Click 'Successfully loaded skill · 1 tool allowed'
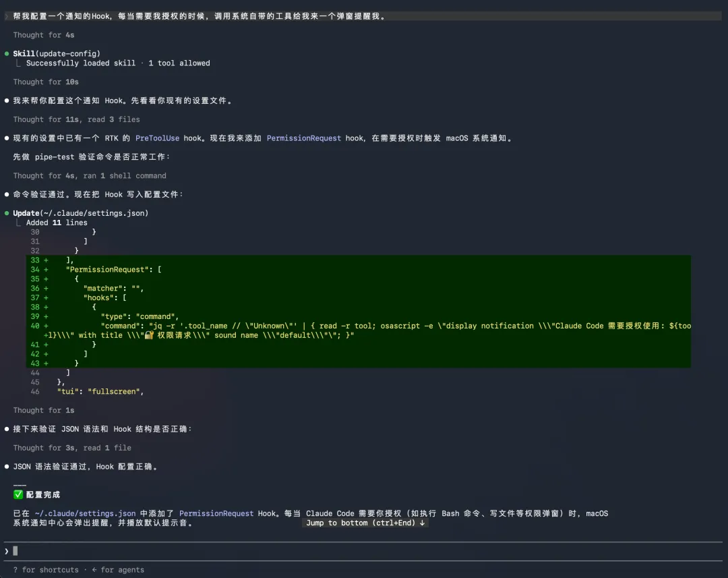728x578 pixels. (118, 63)
